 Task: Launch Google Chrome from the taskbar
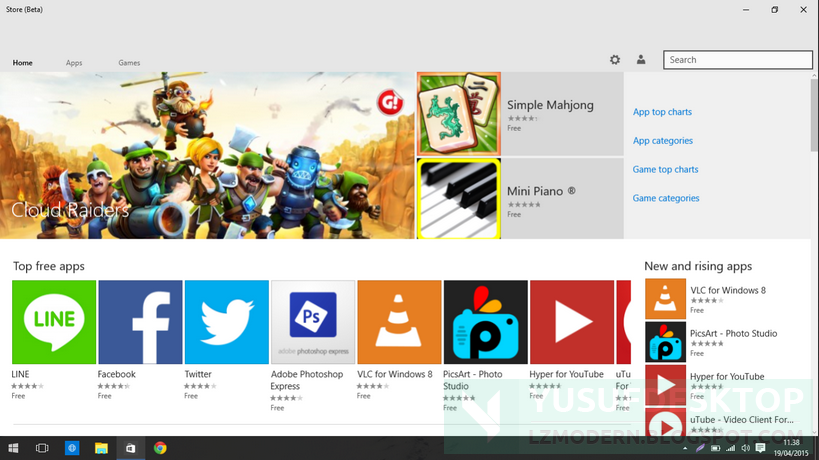160,448
